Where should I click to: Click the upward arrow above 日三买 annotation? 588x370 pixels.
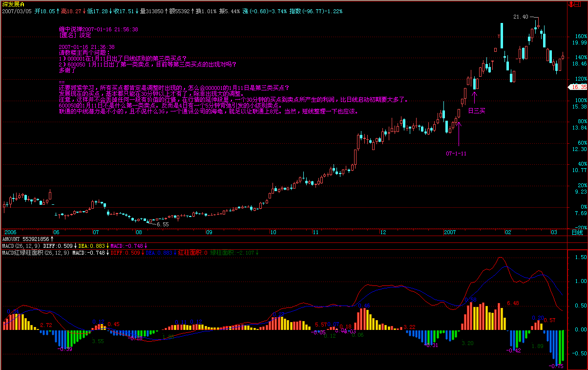(474, 96)
